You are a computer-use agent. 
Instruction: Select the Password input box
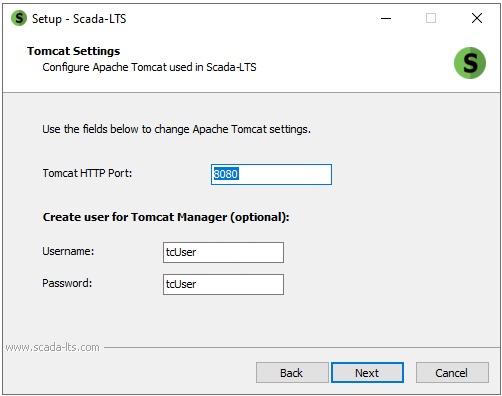pos(223,284)
